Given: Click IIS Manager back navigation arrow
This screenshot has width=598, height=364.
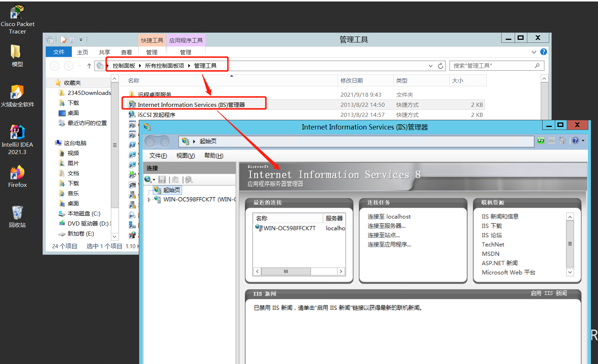Looking at the screenshot, I should coord(150,141).
